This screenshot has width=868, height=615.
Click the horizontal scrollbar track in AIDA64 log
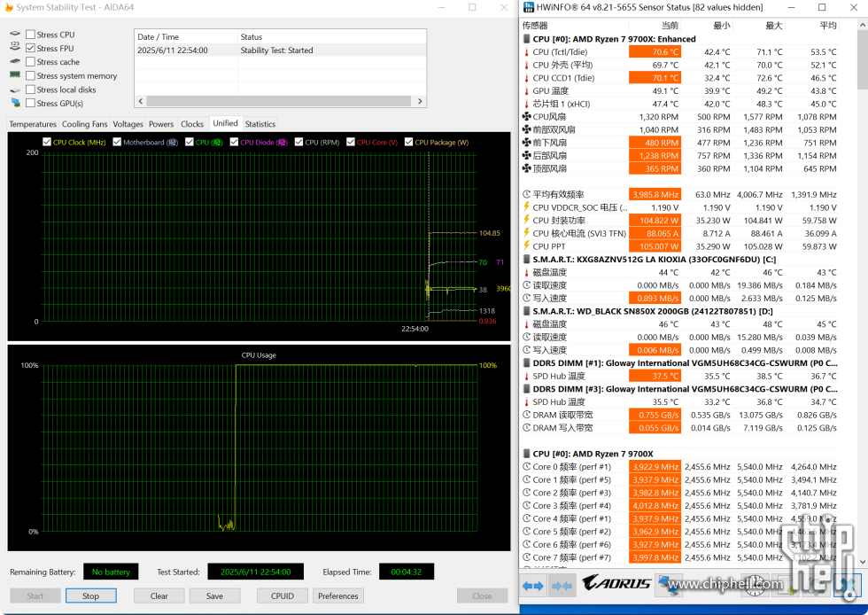coord(279,101)
